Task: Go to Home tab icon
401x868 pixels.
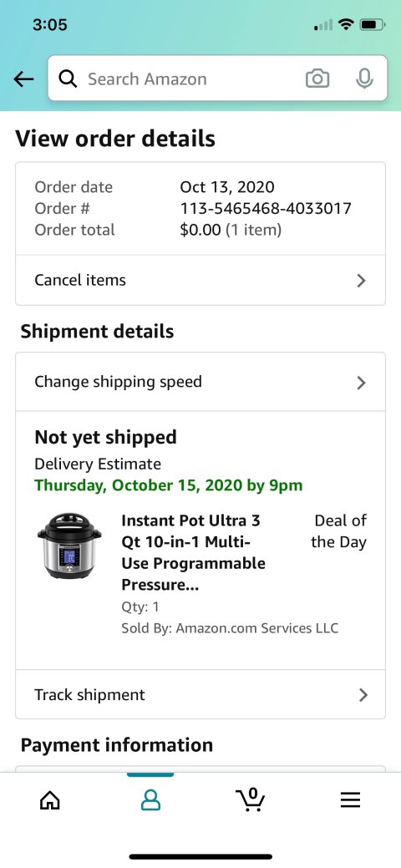Action: coord(50,799)
